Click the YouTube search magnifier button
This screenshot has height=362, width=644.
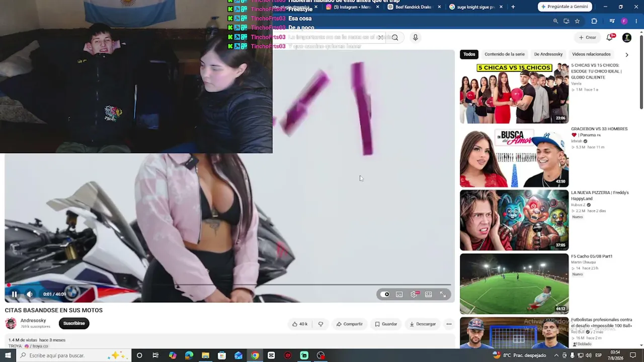click(395, 37)
